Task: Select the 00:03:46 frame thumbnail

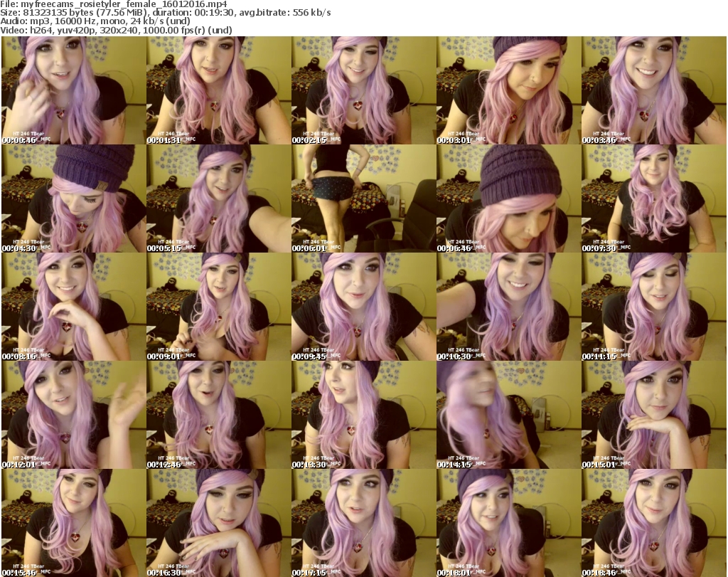Action: point(654,90)
